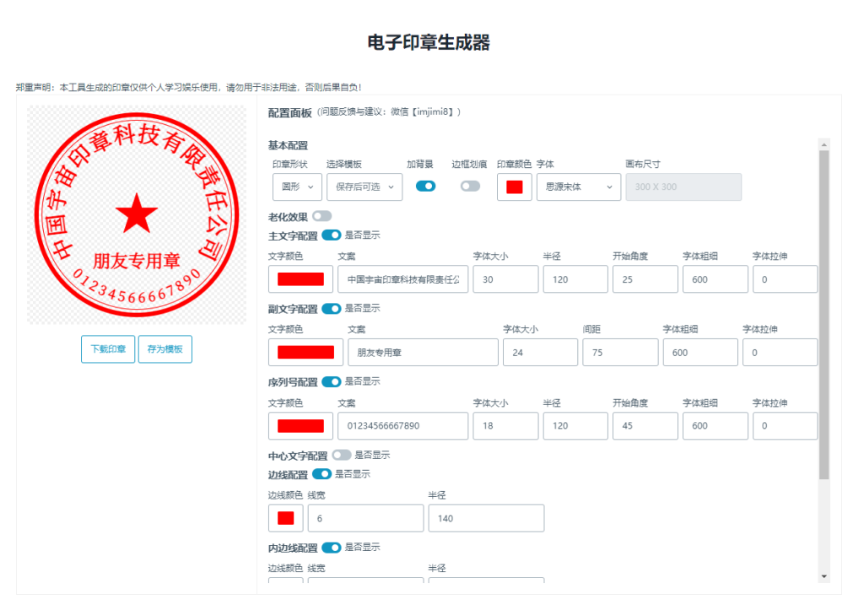
Task: Disable the 内边线配置 switch
Action: [330, 548]
